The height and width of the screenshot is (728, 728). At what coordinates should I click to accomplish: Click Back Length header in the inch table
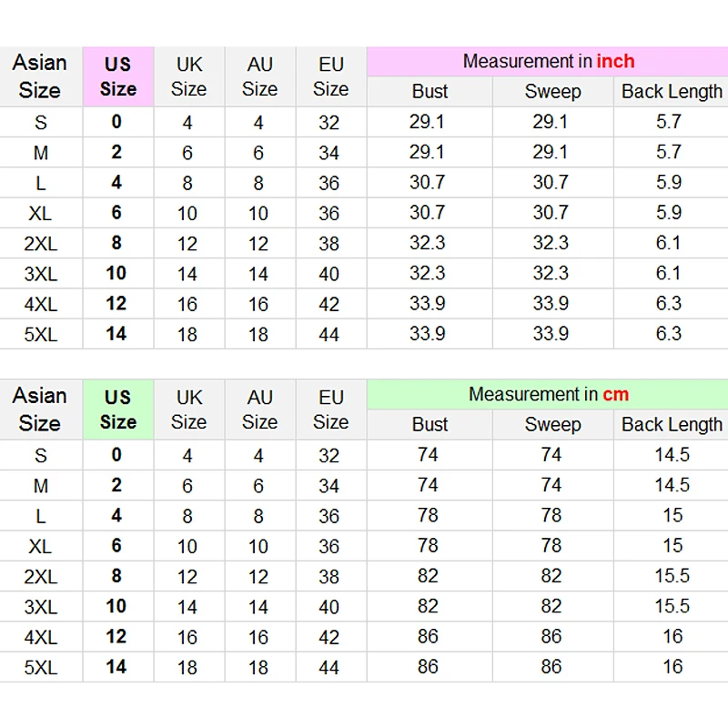pyautogui.click(x=672, y=92)
